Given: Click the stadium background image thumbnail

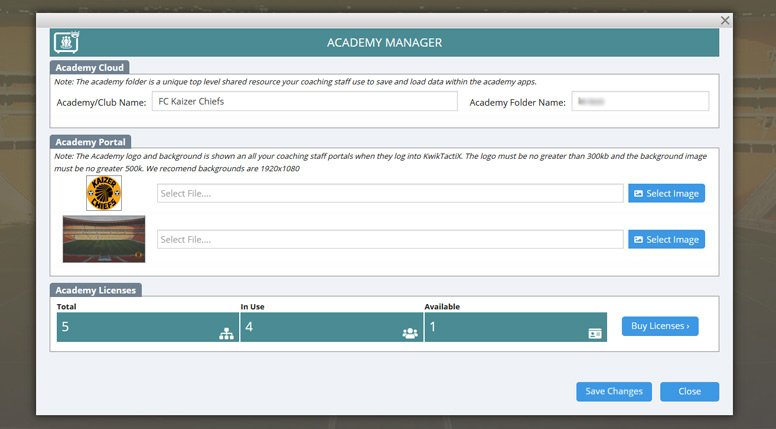Looking at the screenshot, I should coord(104,239).
